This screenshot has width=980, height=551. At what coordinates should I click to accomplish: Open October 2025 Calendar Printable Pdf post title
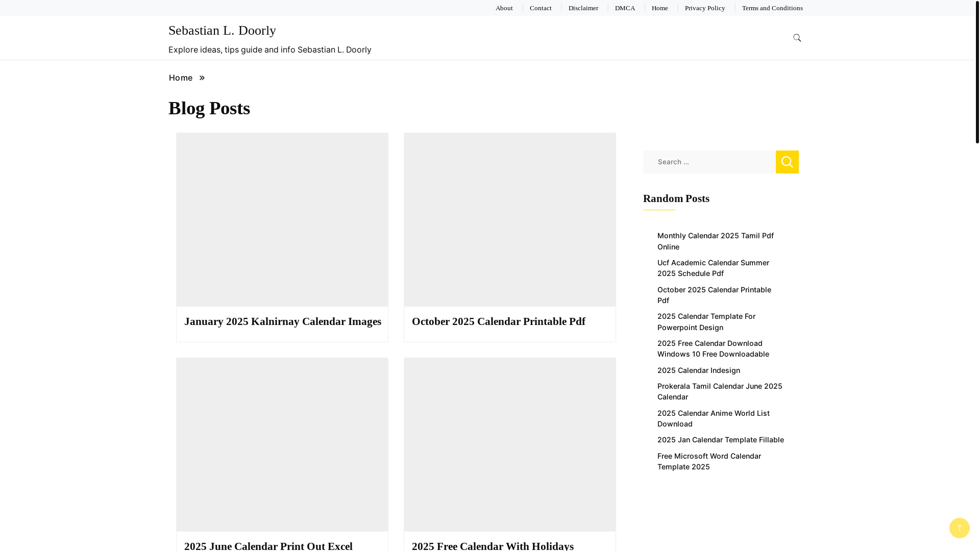(499, 321)
